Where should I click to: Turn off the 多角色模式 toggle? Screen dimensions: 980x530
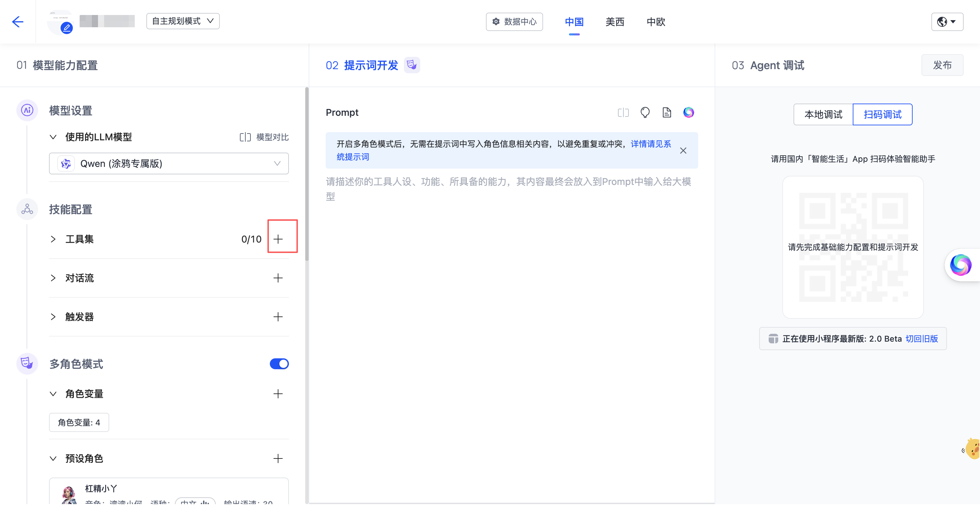279,364
